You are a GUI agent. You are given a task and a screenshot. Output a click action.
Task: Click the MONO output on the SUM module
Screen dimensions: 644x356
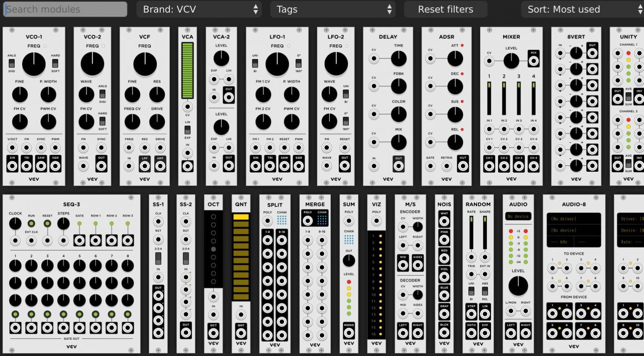(x=348, y=332)
